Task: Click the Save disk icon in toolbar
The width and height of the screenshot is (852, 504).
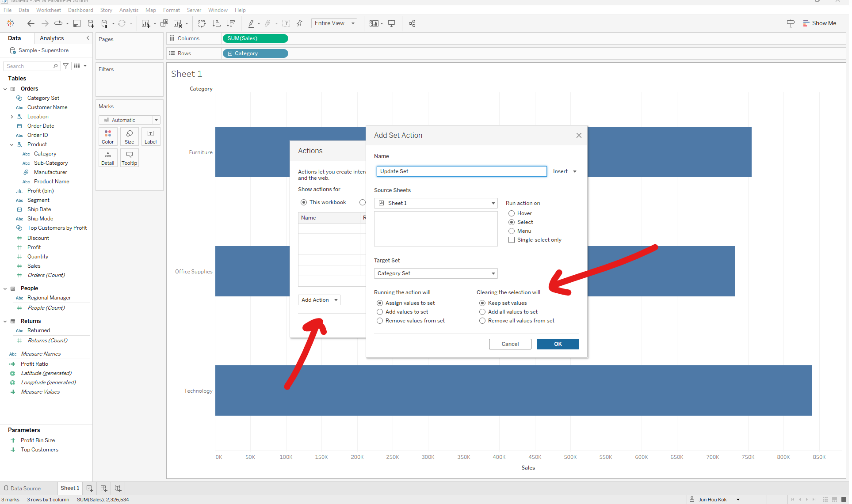Action: 77,23
